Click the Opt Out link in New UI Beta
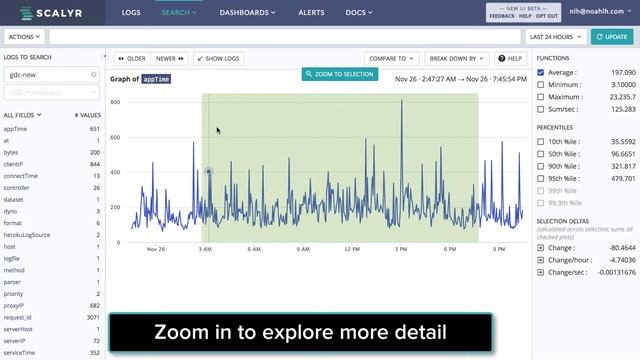This screenshot has height=360, width=640. tap(547, 16)
